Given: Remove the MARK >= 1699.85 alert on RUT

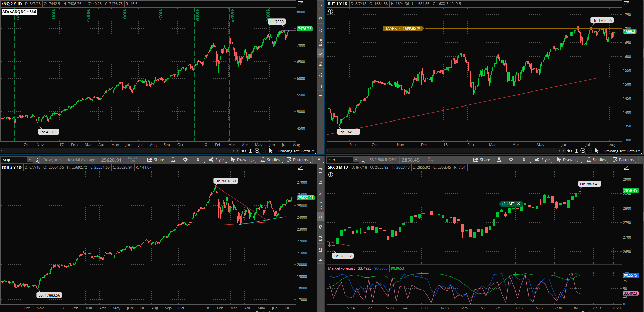Looking at the screenshot, I should [419, 28].
